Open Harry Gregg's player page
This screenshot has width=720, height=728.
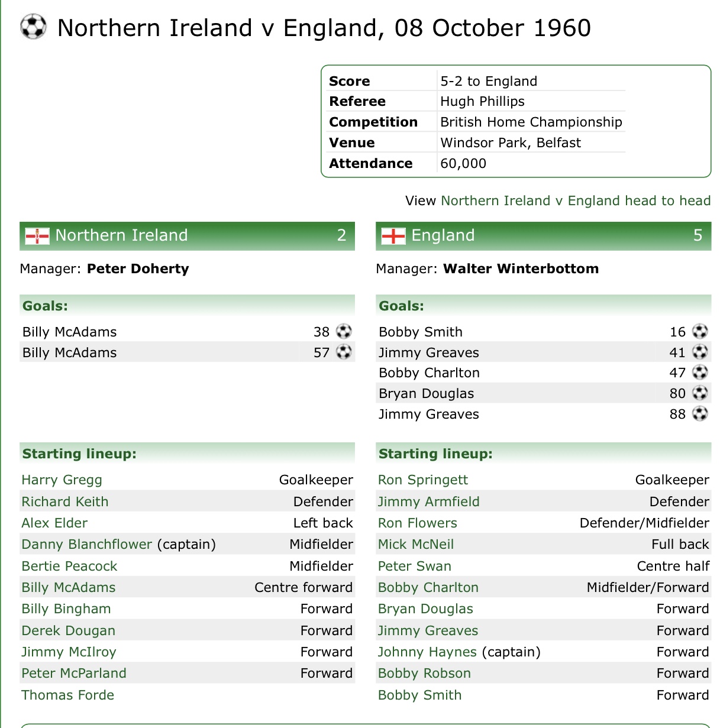[62, 480]
